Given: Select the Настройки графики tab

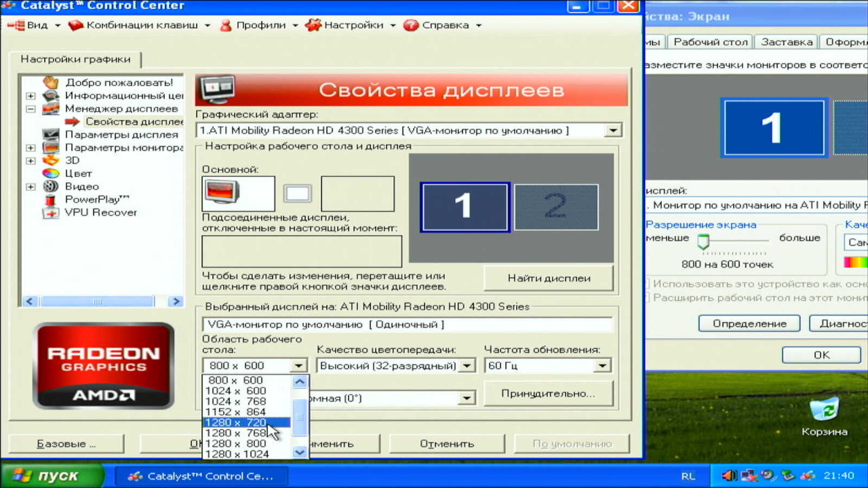Looking at the screenshot, I should pos(75,59).
